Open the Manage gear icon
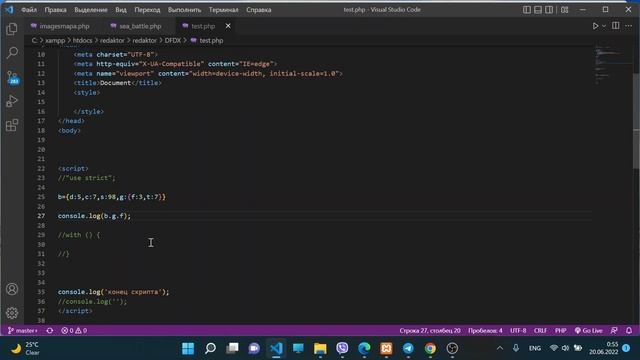Screen dimensions: 640x360 12,313
